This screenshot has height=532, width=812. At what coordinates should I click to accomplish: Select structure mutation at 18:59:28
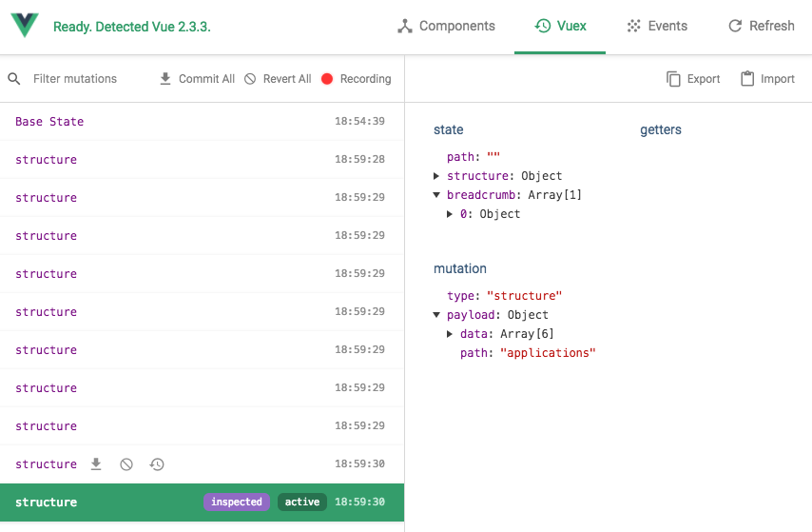click(x=202, y=159)
